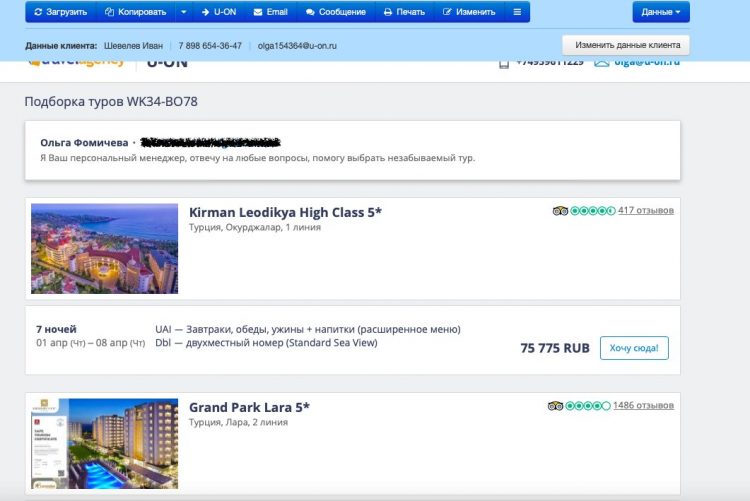Open the 417 отзывов reviews link
This screenshot has width=750, height=501.
click(645, 211)
